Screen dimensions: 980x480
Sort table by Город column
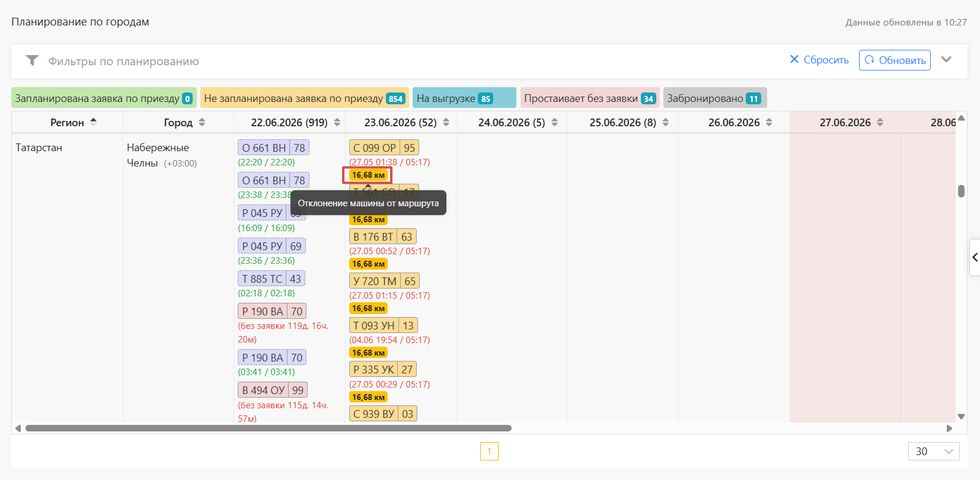(x=202, y=122)
